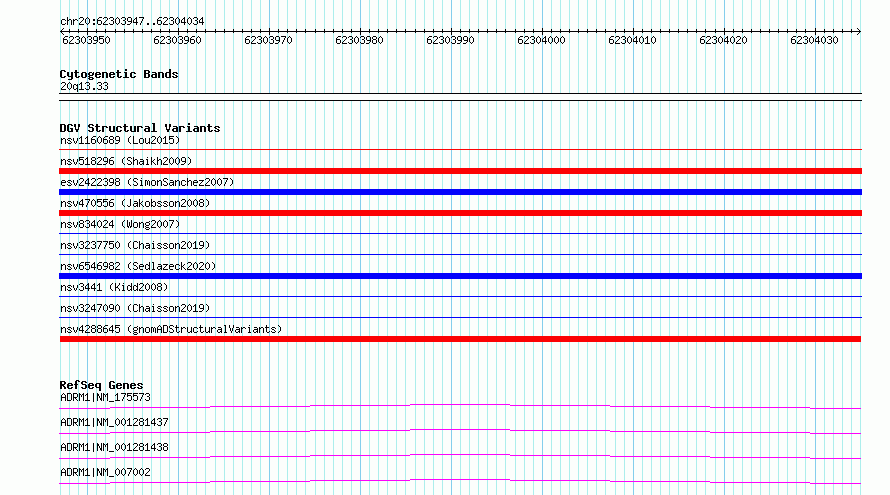This screenshot has width=890, height=495.
Task: Open ADRM1|NM_007002 transcript label
Action: coord(105,472)
